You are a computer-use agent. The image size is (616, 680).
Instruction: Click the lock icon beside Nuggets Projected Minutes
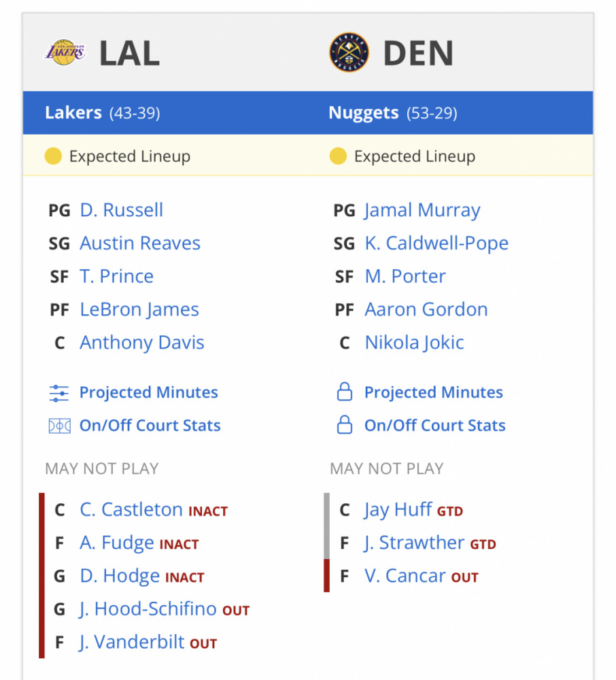[345, 392]
